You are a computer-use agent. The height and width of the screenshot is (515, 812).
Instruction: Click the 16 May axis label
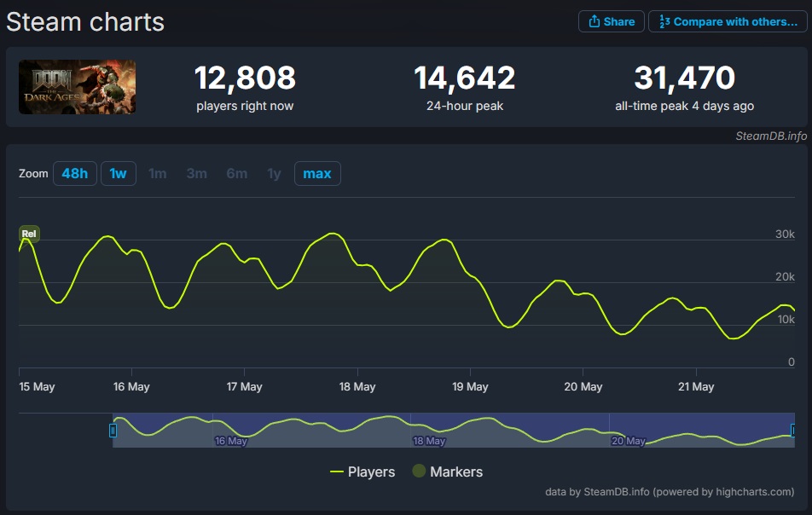point(131,386)
